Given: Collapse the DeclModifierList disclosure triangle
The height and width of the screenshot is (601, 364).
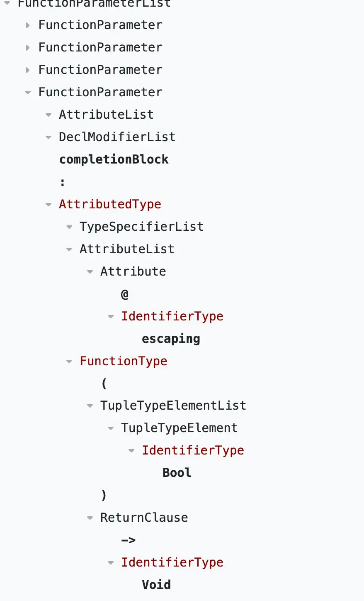Looking at the screenshot, I should tap(49, 137).
